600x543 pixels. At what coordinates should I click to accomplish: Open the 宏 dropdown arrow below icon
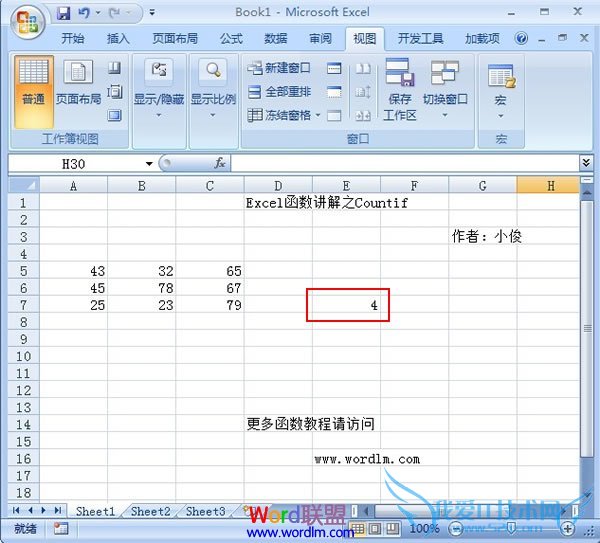pyautogui.click(x=501, y=116)
